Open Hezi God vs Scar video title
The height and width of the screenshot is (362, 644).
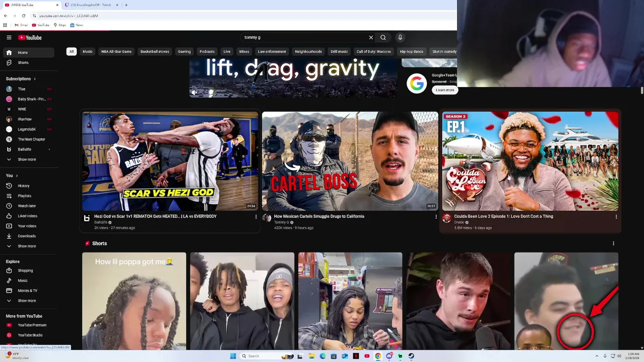[155, 216]
